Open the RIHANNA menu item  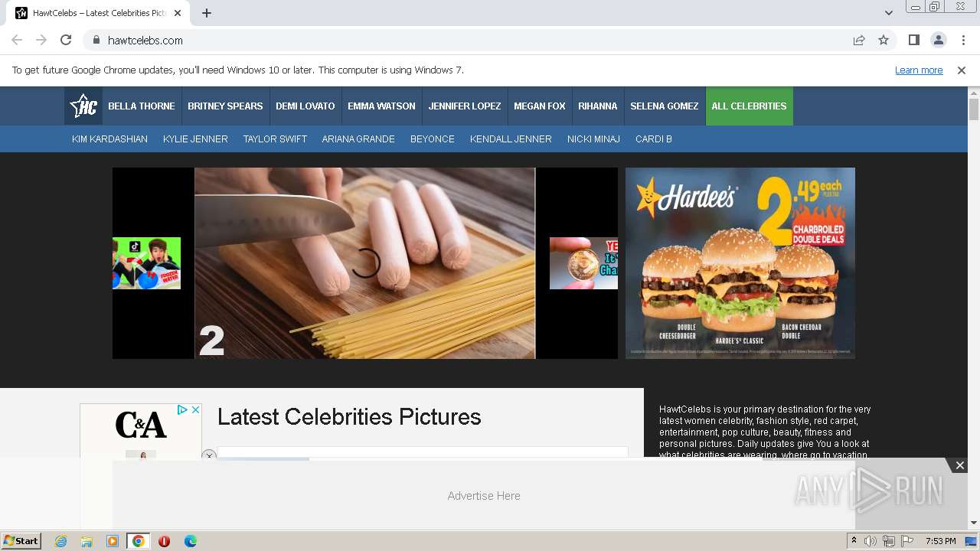598,106
